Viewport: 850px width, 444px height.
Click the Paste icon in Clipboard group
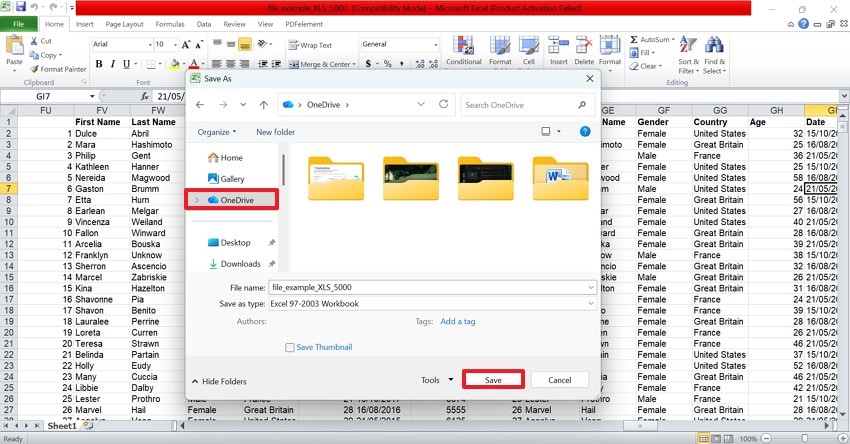[15, 46]
